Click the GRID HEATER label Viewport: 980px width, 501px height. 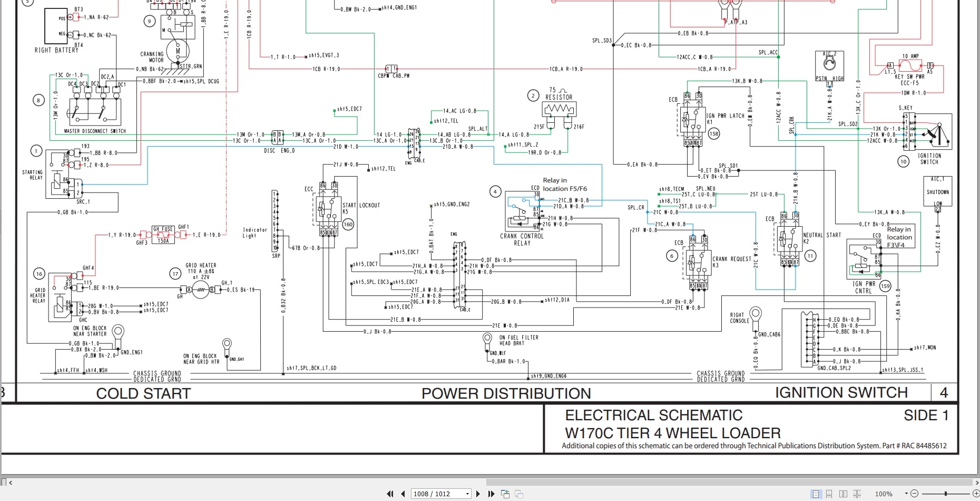pyautogui.click(x=201, y=265)
